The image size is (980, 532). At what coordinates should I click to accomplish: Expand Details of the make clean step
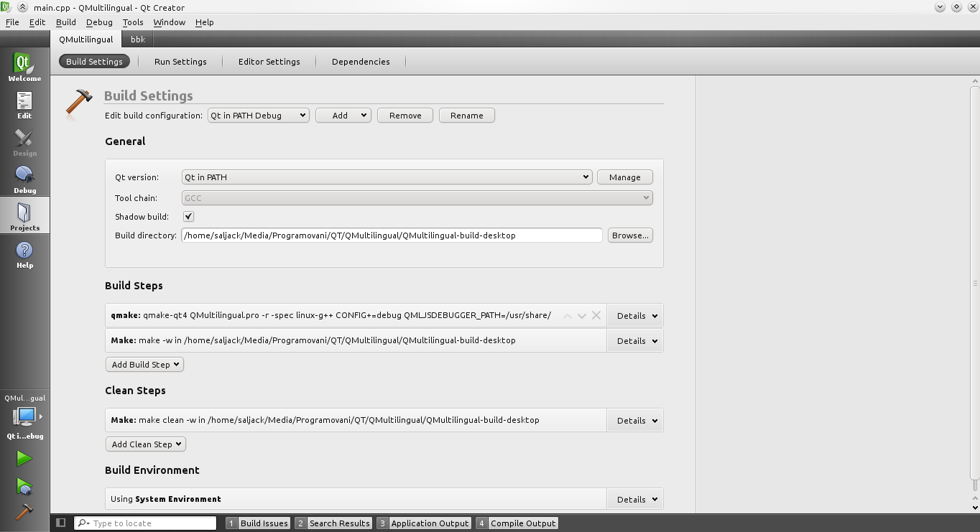coord(636,420)
